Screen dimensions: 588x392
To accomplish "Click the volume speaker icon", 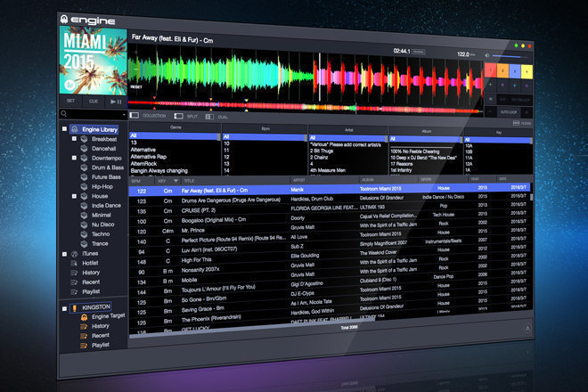I will tap(487, 55).
